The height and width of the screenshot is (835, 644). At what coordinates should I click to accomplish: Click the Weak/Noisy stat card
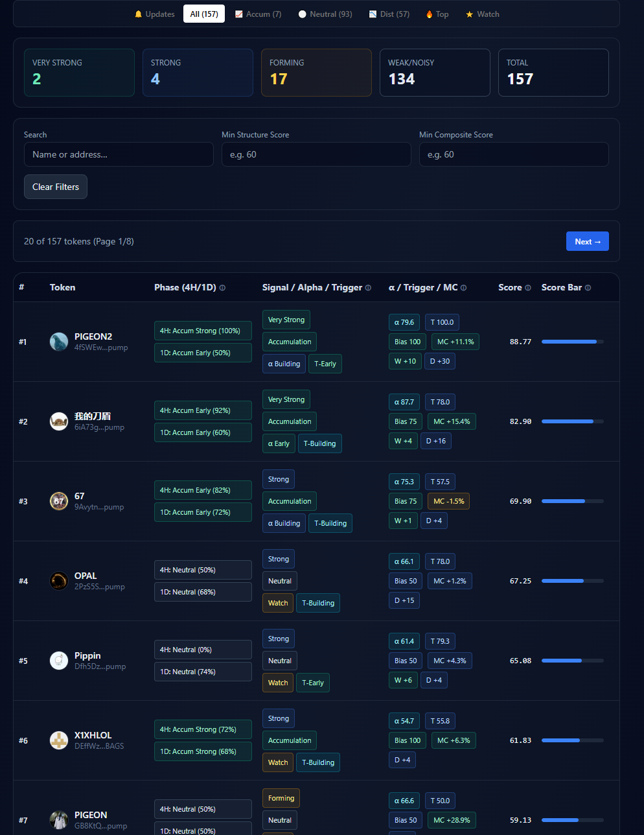(x=435, y=73)
